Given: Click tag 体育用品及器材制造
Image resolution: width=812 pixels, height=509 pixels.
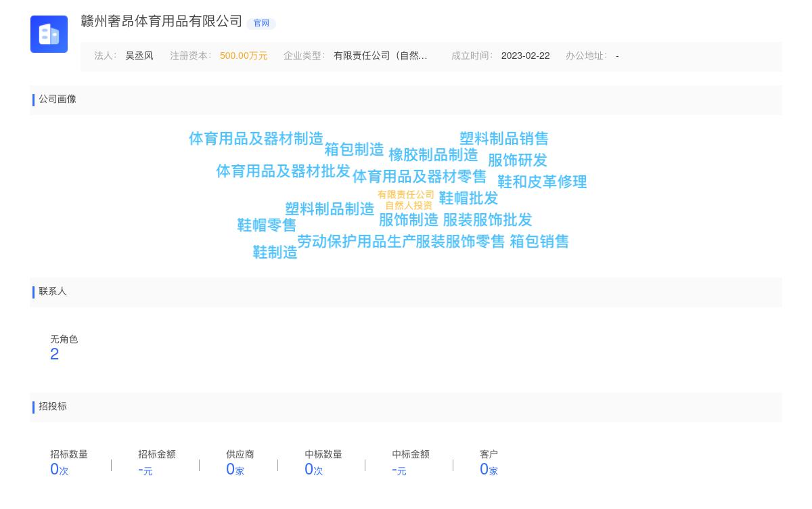Looking at the screenshot, I should tap(256, 139).
